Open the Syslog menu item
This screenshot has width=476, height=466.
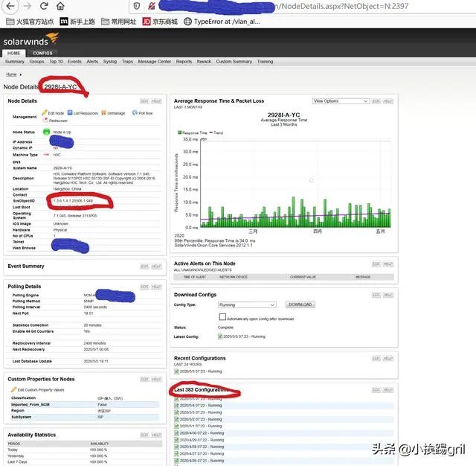(x=110, y=62)
